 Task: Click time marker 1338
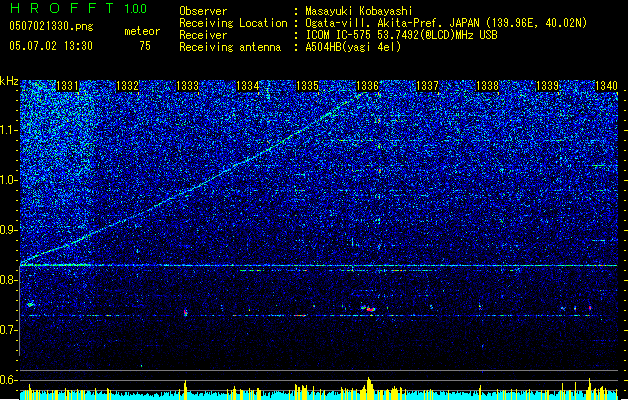pyautogui.click(x=487, y=86)
